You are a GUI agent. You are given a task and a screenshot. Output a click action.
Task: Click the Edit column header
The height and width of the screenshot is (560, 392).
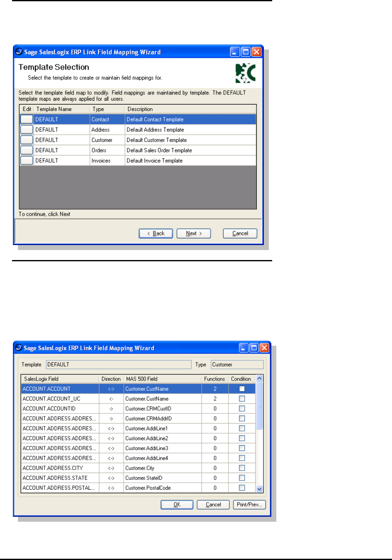point(27,109)
